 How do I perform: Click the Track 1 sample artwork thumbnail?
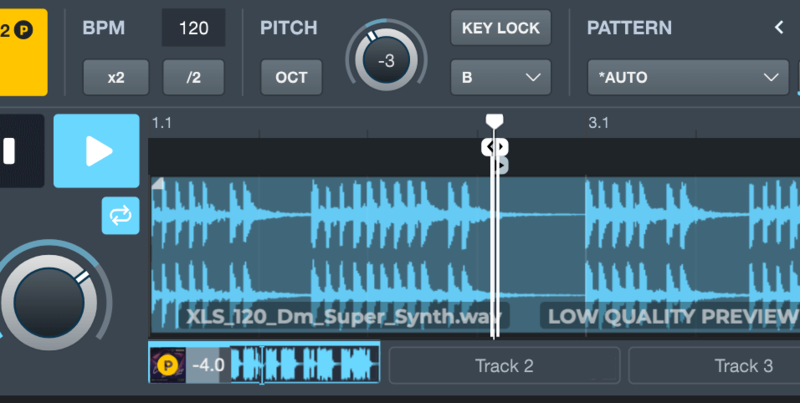[167, 365]
